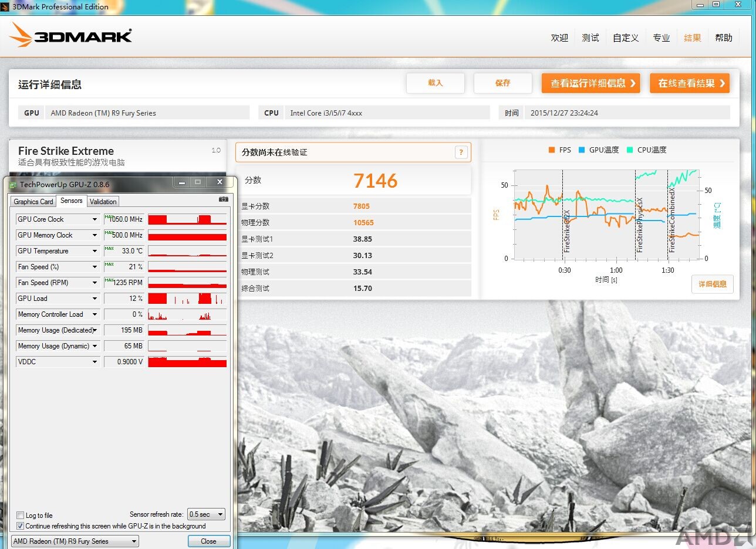Click the Fire Strike Extreme title

click(66, 151)
